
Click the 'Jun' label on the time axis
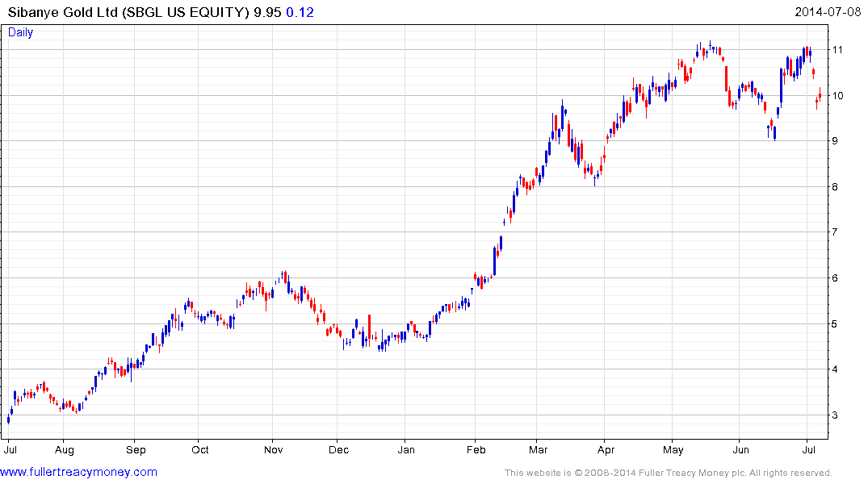click(740, 449)
